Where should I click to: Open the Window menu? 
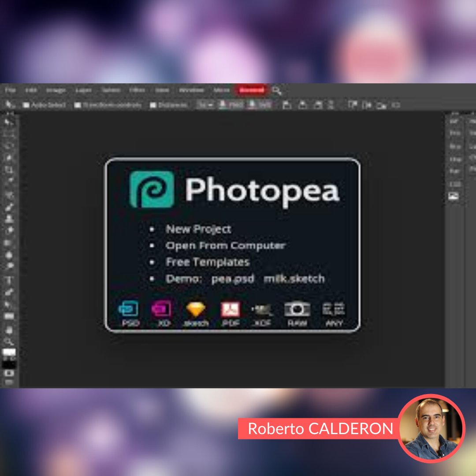tap(191, 90)
